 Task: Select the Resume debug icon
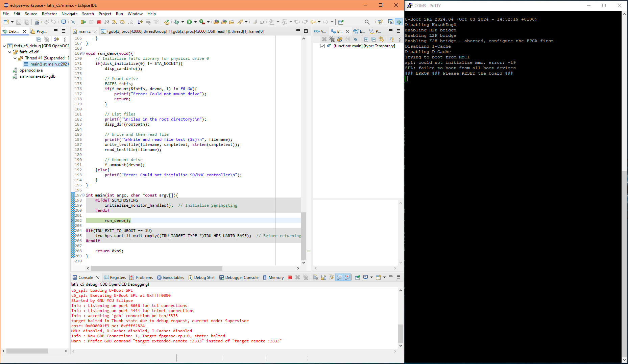click(x=83, y=22)
